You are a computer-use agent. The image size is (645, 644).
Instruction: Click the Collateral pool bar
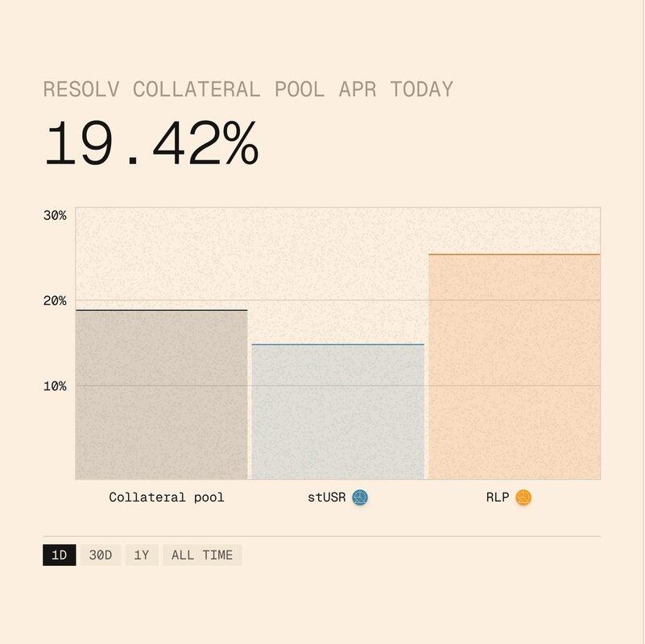point(161,394)
